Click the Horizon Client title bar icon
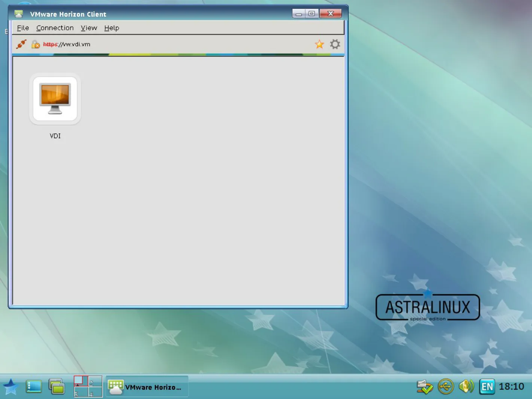532x399 pixels. [x=19, y=14]
